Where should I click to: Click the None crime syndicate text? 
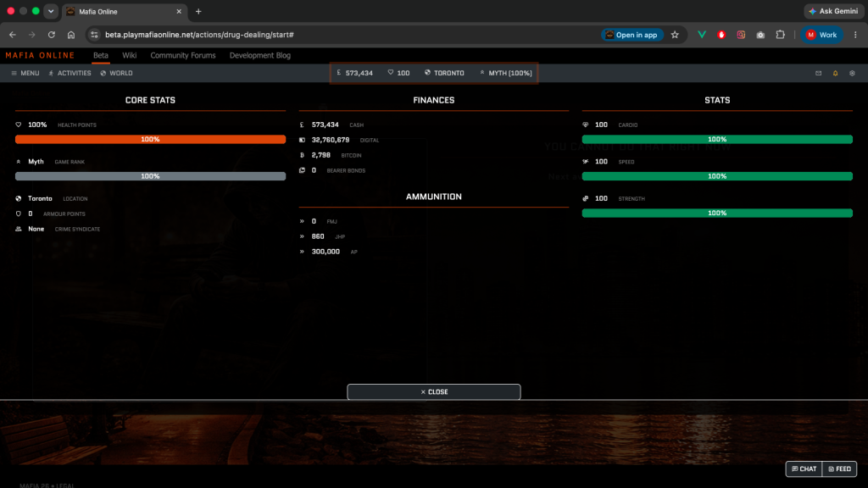(36, 229)
